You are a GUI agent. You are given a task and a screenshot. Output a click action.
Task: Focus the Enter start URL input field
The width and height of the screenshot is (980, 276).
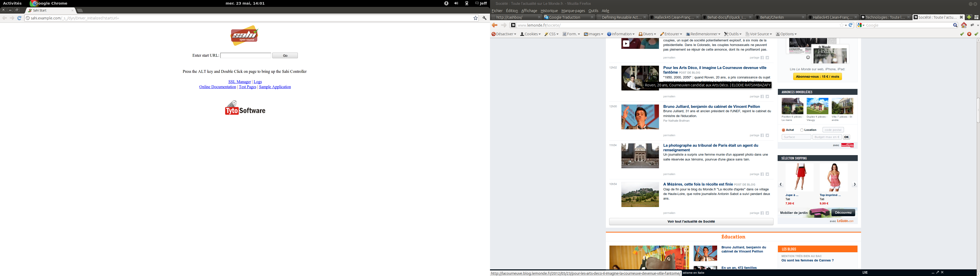click(x=245, y=56)
